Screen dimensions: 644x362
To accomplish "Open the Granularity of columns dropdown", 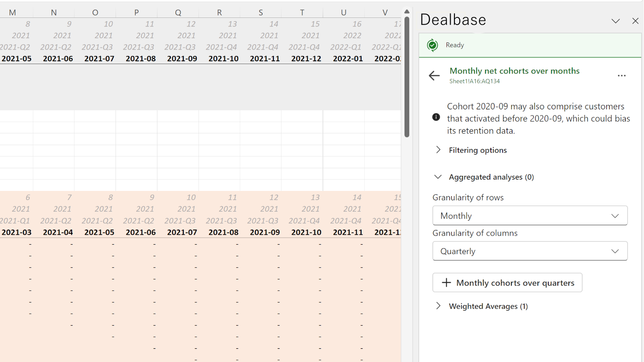I will [530, 251].
